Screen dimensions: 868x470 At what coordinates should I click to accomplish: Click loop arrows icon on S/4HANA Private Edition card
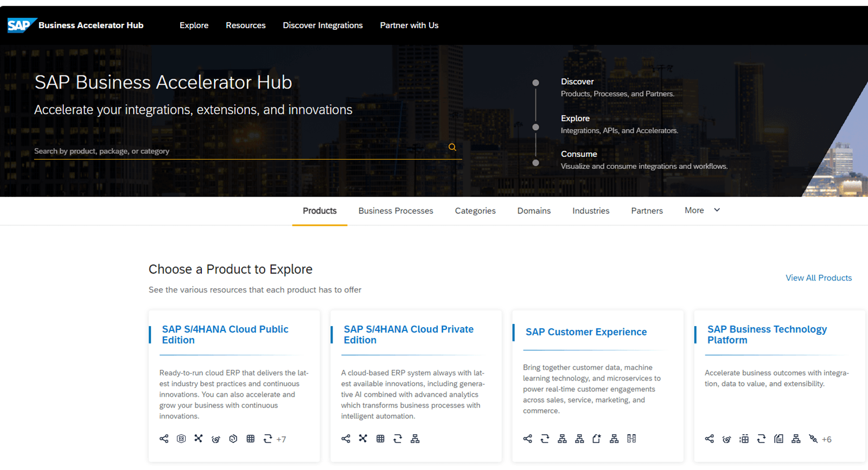398,439
